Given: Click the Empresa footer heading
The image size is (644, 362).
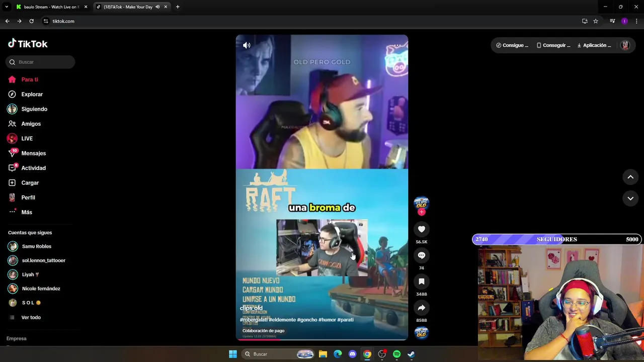Looking at the screenshot, I should [x=16, y=338].
